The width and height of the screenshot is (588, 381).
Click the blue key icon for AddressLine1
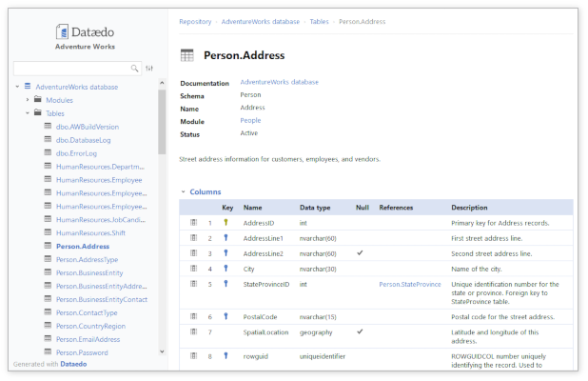coord(225,237)
